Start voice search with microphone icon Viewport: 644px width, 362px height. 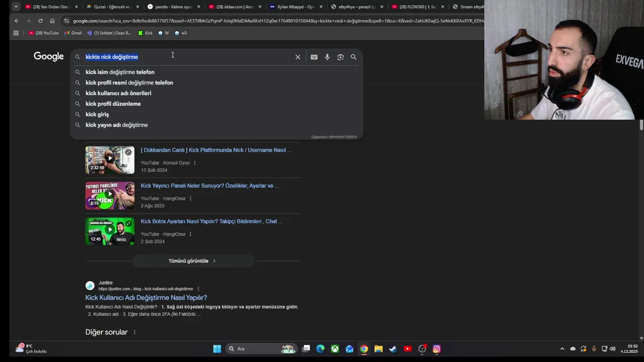(327, 57)
